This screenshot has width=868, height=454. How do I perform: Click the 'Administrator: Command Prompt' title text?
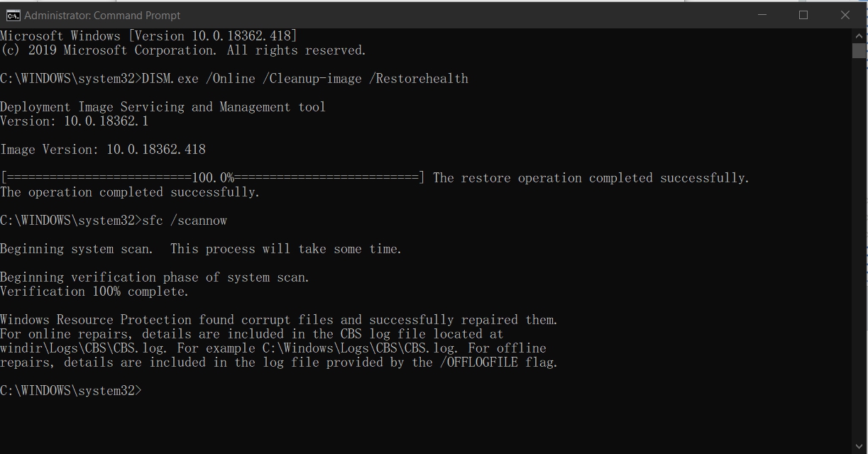[102, 15]
